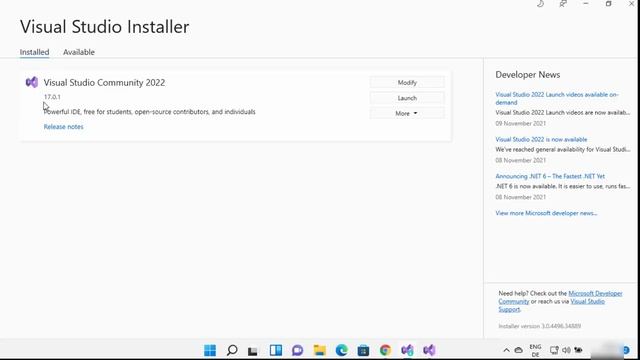Switch to the Available tab
The width and height of the screenshot is (640, 360).
(79, 52)
